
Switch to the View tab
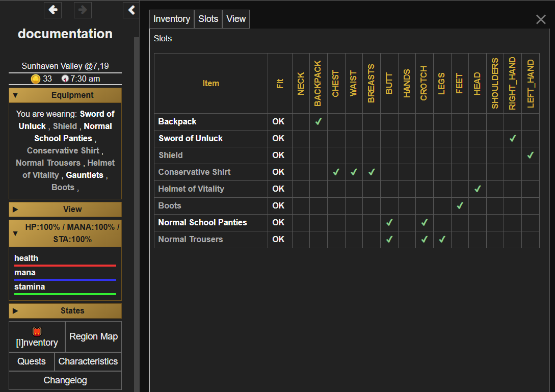236,19
